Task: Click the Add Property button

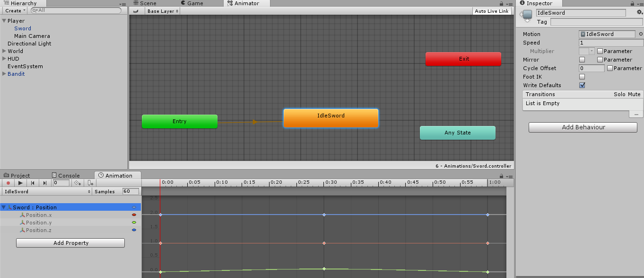Action: click(70, 243)
